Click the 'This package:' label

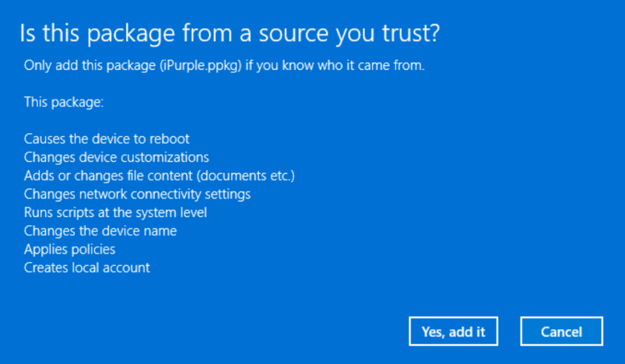(x=64, y=103)
